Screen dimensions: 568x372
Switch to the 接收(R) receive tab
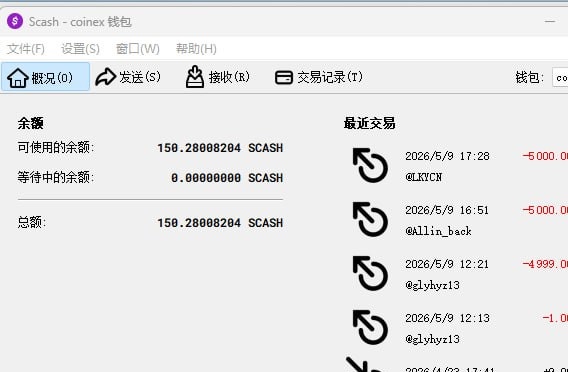pos(218,77)
